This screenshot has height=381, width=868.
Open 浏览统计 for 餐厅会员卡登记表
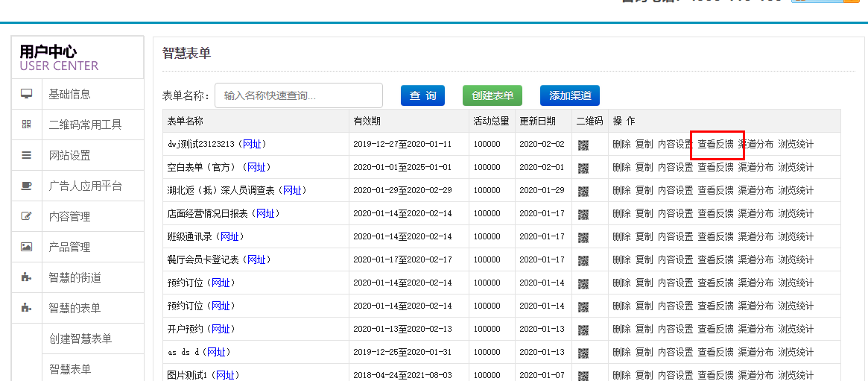click(796, 260)
